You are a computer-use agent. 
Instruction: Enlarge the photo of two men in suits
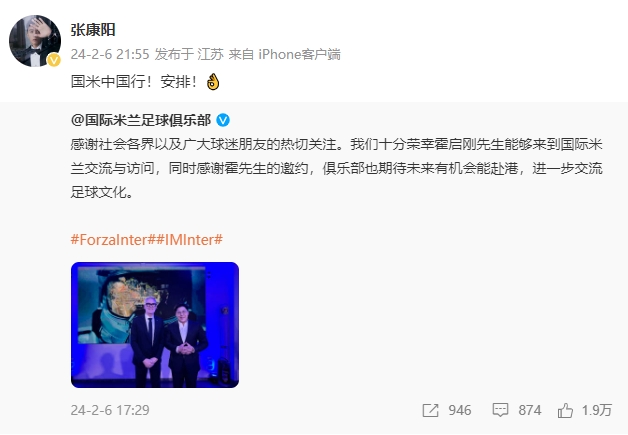click(155, 325)
